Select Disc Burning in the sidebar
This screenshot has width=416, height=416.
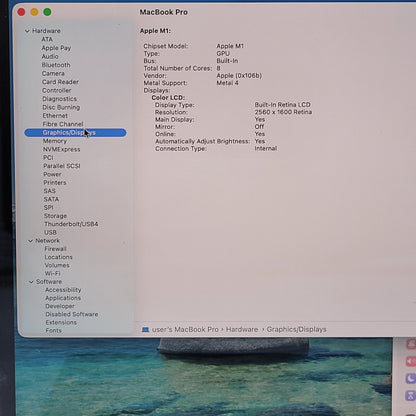61,107
